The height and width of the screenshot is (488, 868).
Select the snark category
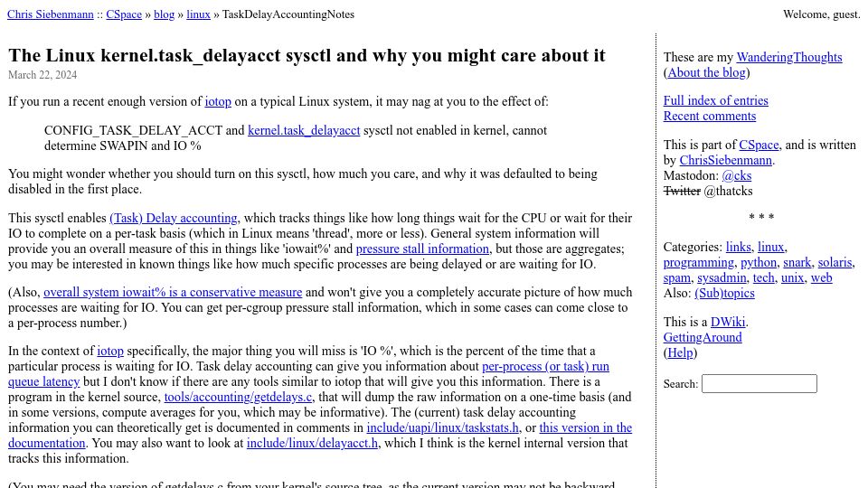[x=797, y=262]
